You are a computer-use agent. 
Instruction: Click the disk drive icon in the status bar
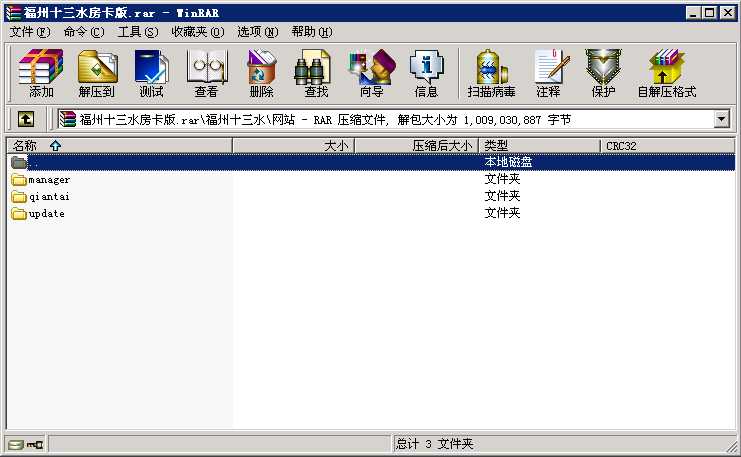(x=15, y=444)
